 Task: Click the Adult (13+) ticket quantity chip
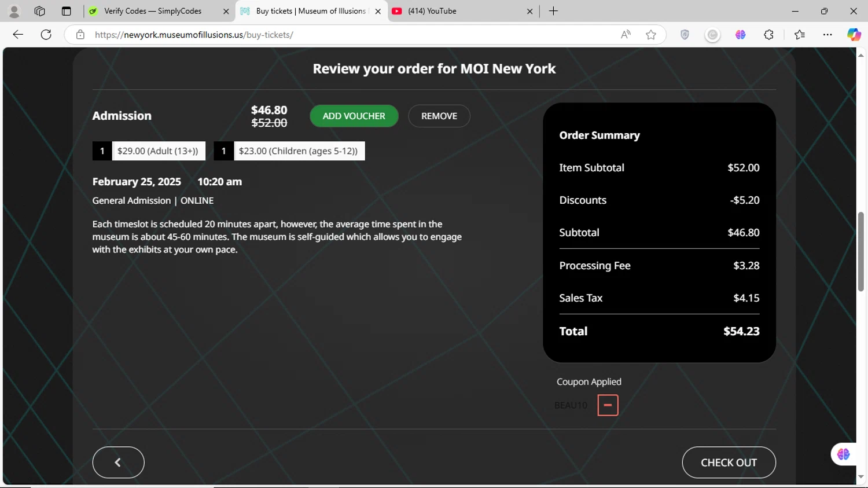pos(149,151)
